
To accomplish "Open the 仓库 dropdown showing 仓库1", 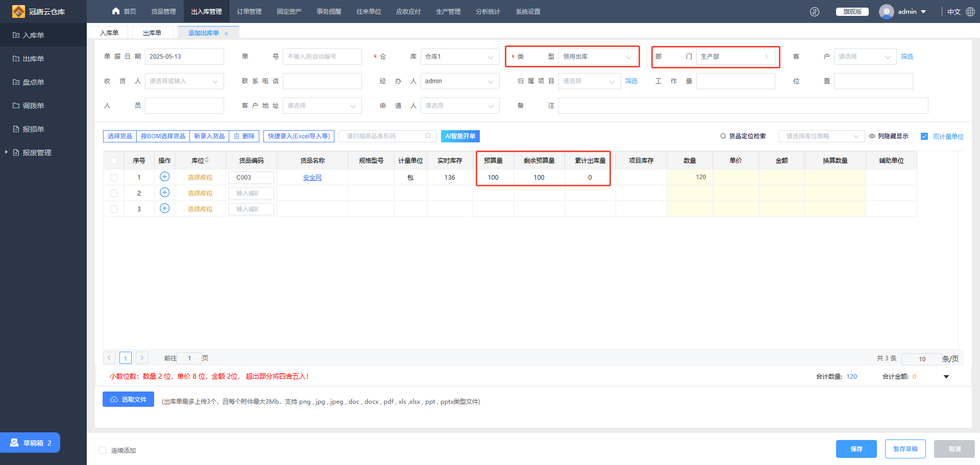I will 460,57.
